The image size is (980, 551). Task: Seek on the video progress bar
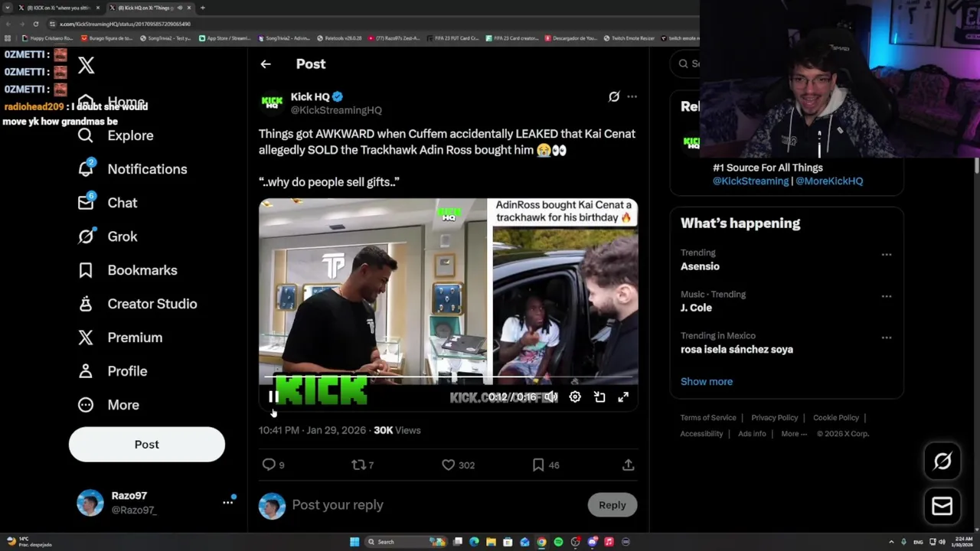(448, 377)
